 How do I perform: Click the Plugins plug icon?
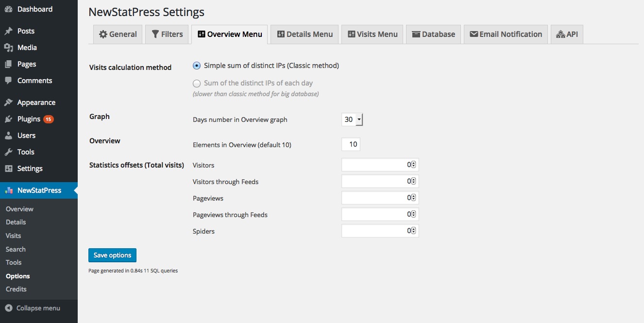point(8,119)
